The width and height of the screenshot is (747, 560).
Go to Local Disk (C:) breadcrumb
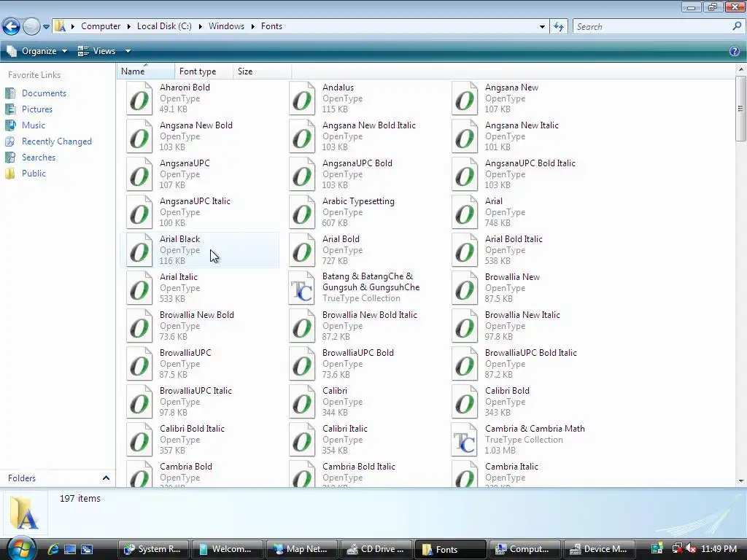coord(164,26)
